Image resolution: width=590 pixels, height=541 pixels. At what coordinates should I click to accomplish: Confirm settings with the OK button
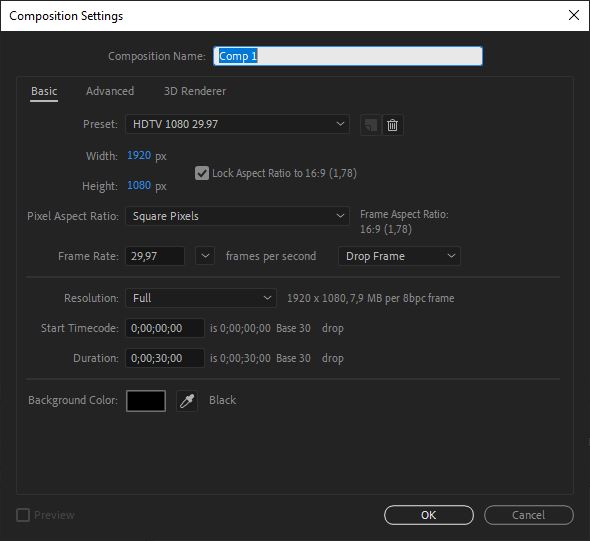[x=429, y=515]
